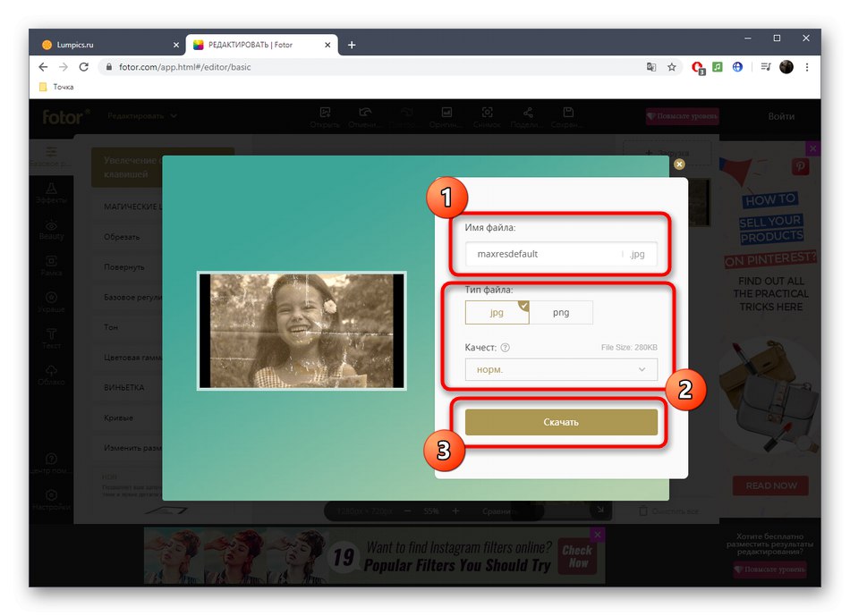
Task: Open the quality help question icon
Action: pos(506,348)
